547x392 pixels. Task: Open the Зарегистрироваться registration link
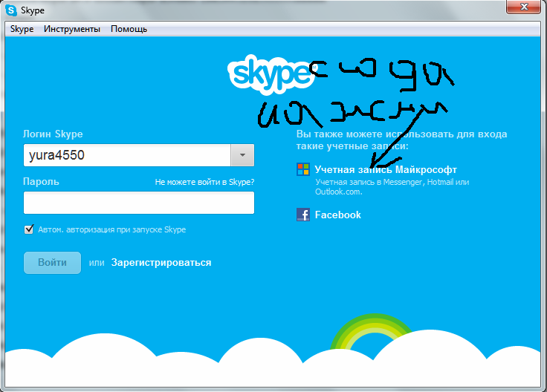point(161,262)
